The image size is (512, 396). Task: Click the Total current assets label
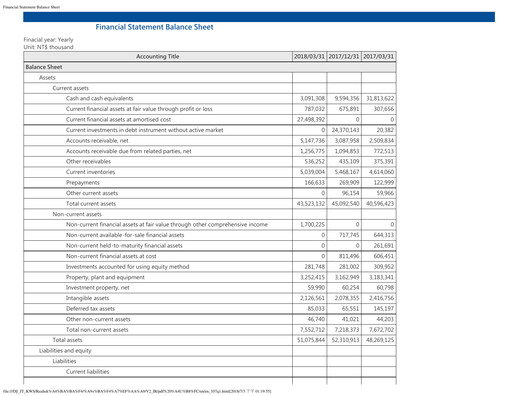click(x=91, y=204)
